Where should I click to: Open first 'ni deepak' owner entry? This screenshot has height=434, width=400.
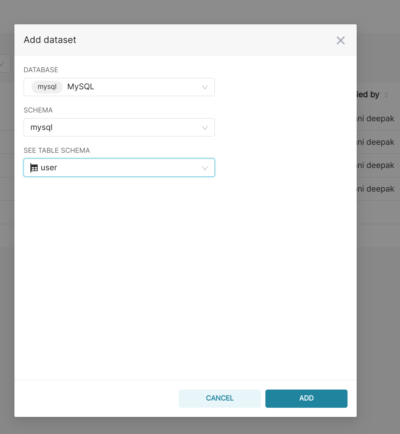click(x=376, y=119)
